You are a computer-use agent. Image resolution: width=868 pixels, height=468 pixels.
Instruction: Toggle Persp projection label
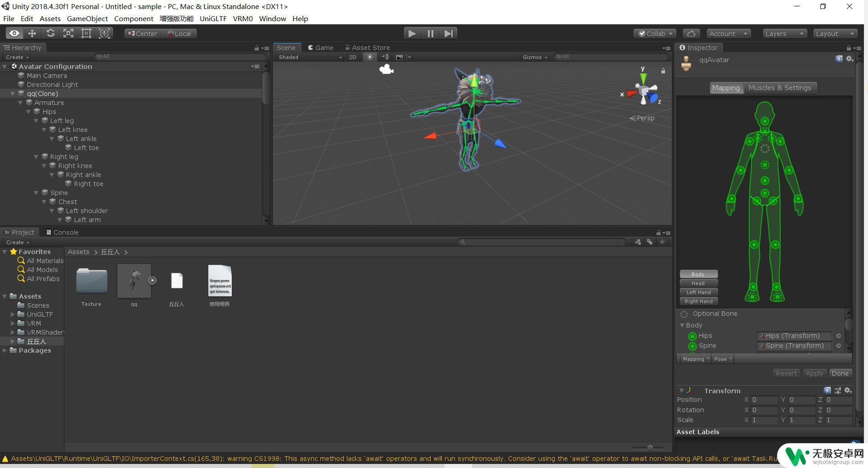click(x=642, y=118)
